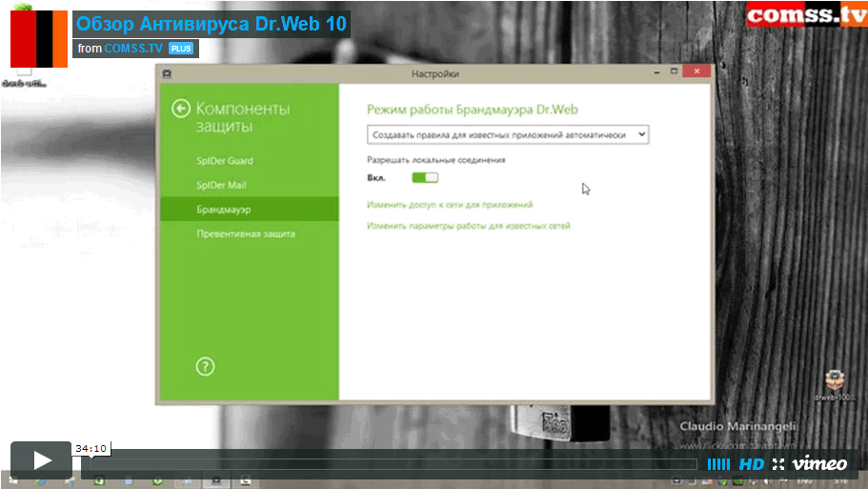Open help question mark icon in sidebar

point(205,367)
